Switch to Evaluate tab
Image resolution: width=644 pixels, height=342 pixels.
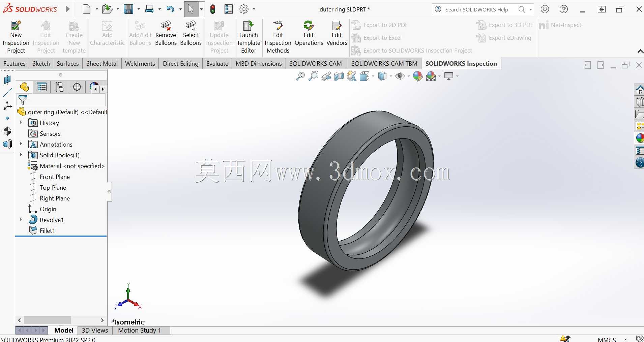tap(217, 64)
